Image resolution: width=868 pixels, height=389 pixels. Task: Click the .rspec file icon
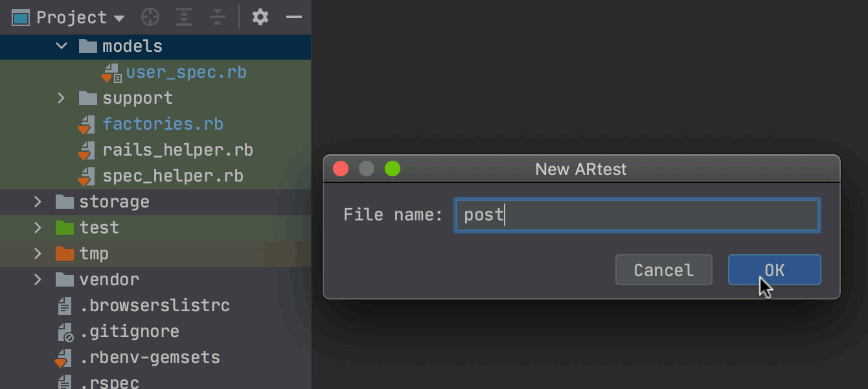click(x=64, y=383)
